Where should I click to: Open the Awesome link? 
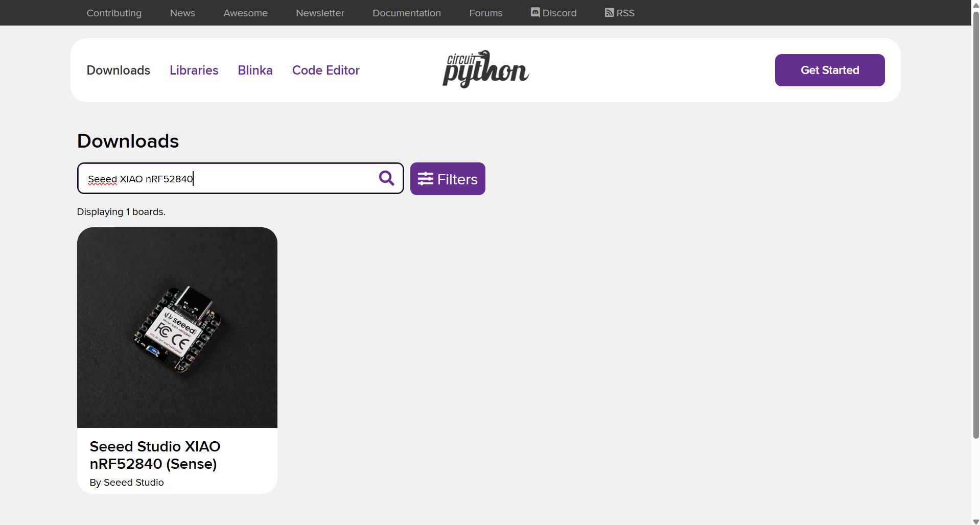pos(245,13)
